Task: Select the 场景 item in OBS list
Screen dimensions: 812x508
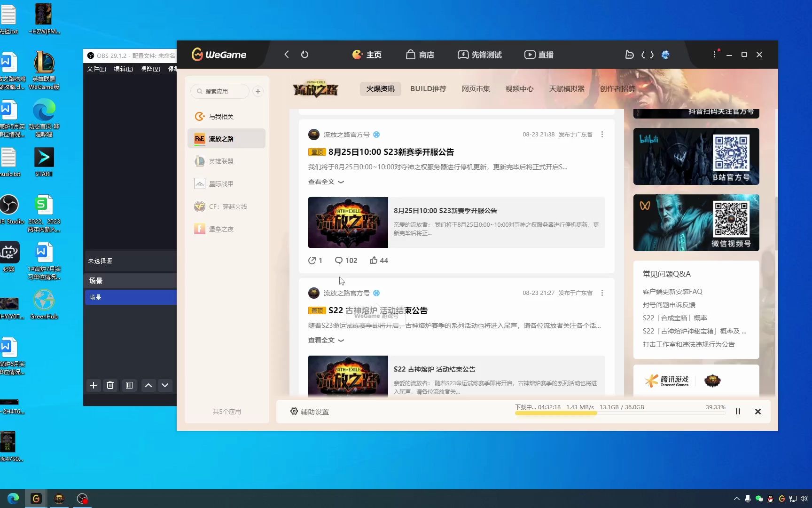Action: [131, 297]
